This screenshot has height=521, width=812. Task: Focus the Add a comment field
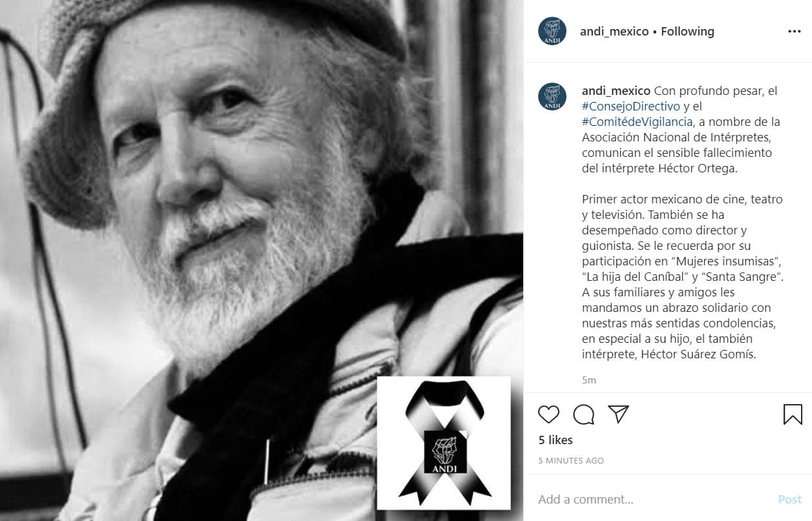[652, 499]
